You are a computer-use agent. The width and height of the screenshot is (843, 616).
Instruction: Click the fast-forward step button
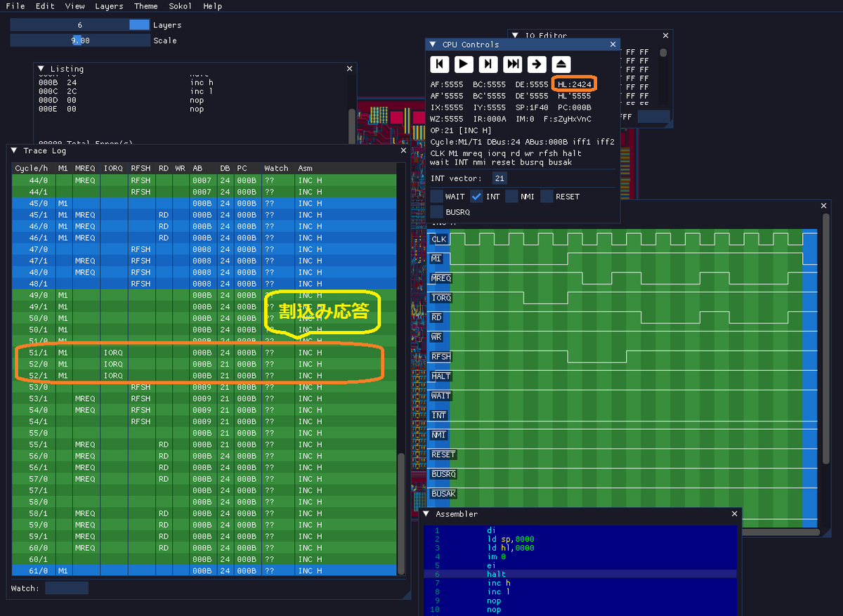coord(513,65)
